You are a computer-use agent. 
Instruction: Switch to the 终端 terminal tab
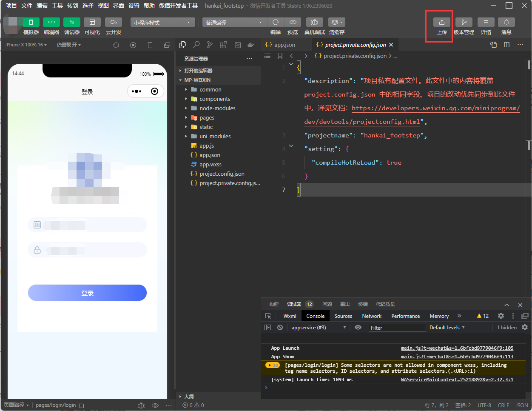[x=363, y=304]
